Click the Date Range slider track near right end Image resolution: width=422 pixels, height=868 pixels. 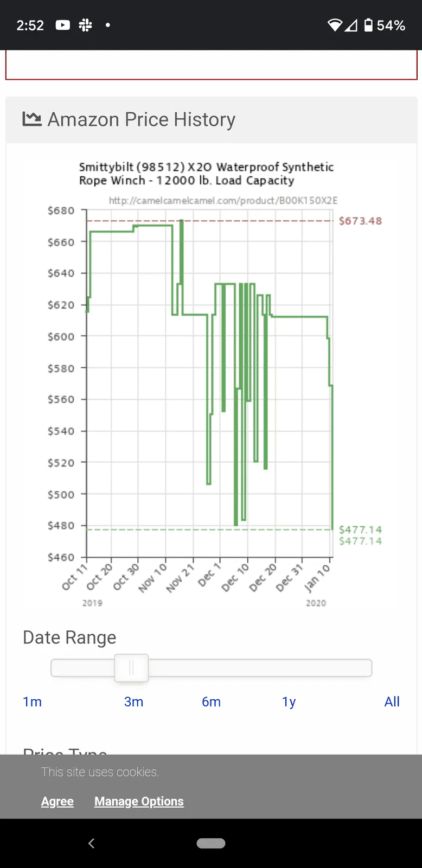(x=353, y=668)
